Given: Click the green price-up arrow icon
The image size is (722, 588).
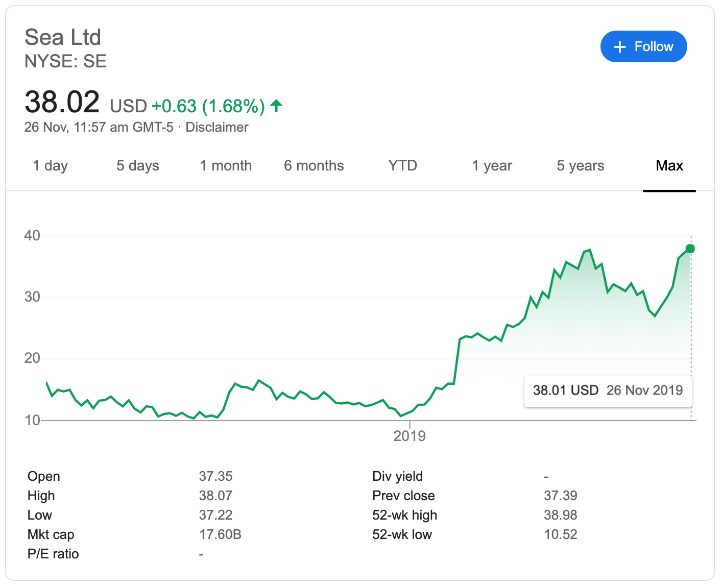Looking at the screenshot, I should (276, 106).
